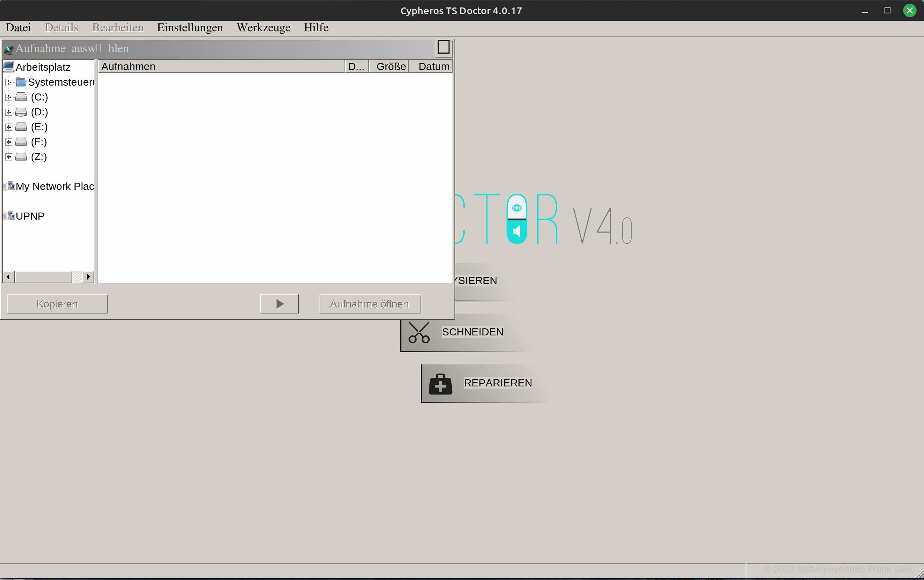Click the C: drive icon
The height and width of the screenshot is (580, 924).
click(x=21, y=97)
